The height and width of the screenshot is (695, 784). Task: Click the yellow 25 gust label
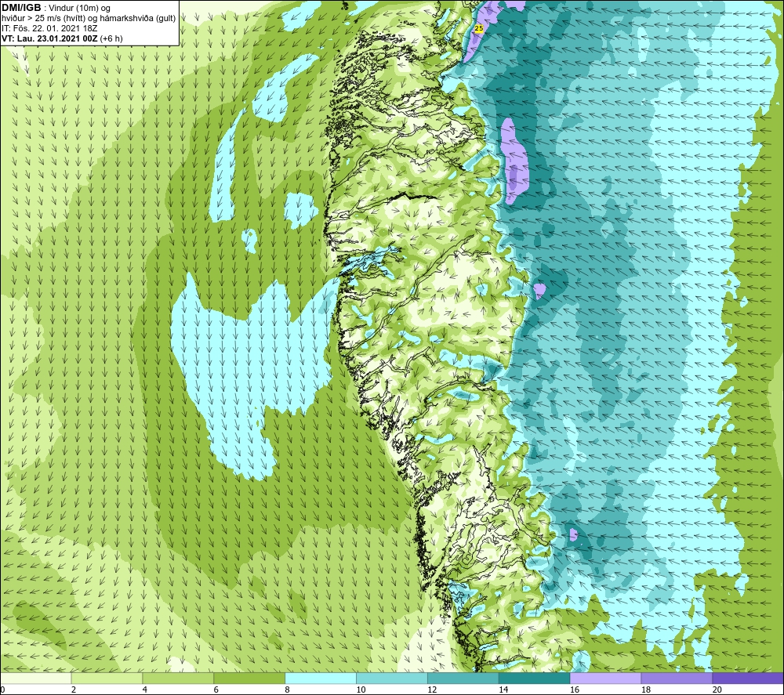click(x=478, y=28)
